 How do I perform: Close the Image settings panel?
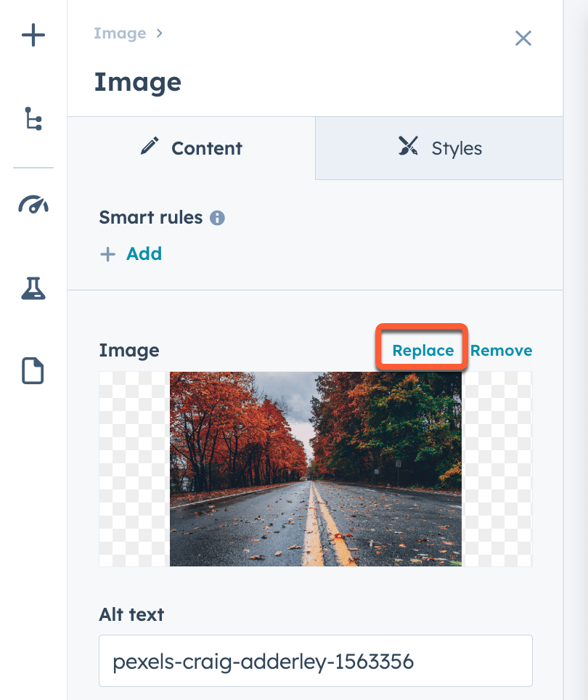[x=523, y=38]
